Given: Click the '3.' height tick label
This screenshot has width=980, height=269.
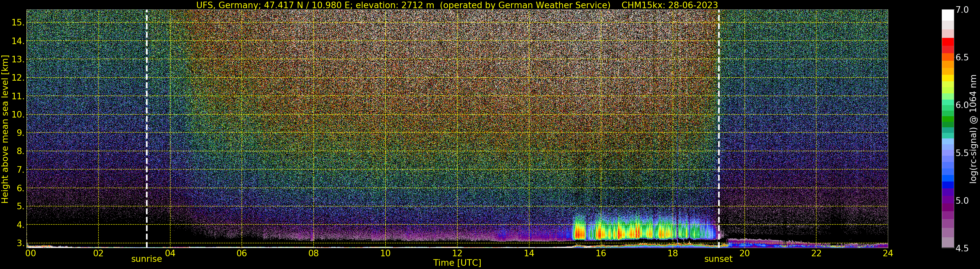Looking at the screenshot, I should click(20, 243).
